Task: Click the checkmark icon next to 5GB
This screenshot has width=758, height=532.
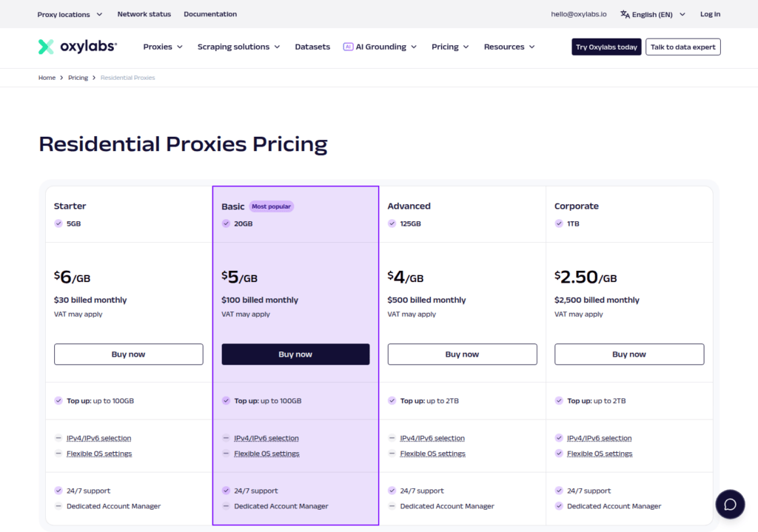Action: 58,223
